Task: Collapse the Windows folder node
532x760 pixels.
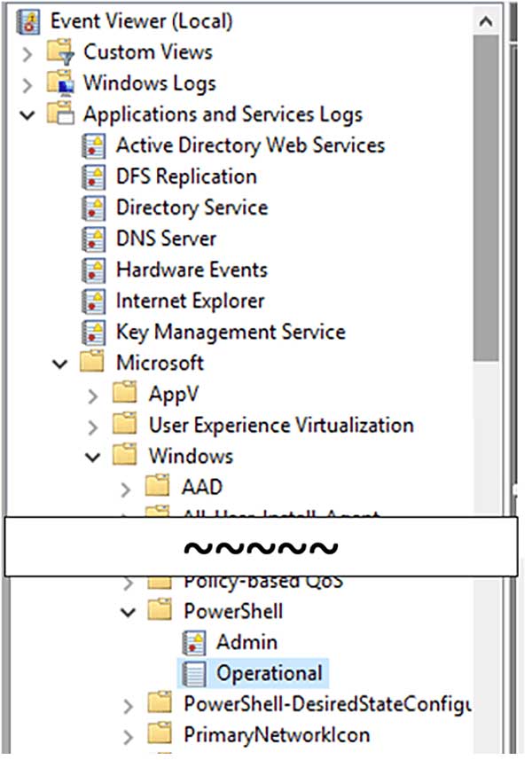Action: [92, 457]
